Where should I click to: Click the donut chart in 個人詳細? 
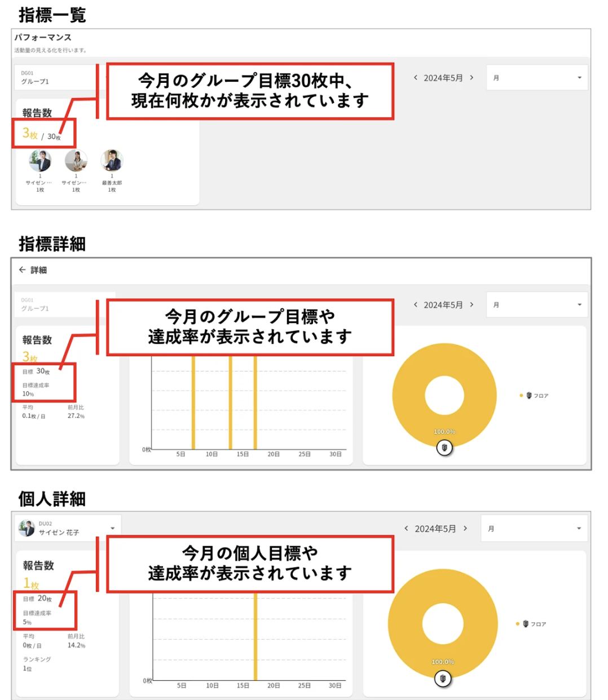click(x=443, y=624)
